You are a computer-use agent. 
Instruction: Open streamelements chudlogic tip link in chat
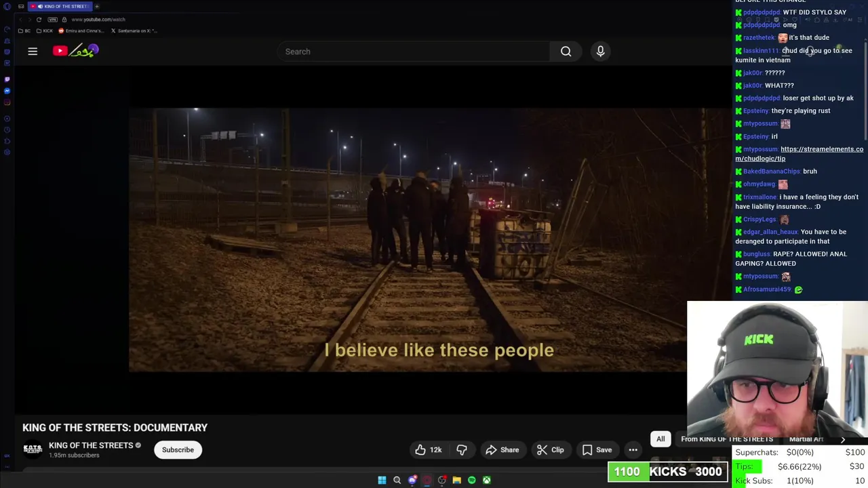(x=799, y=154)
